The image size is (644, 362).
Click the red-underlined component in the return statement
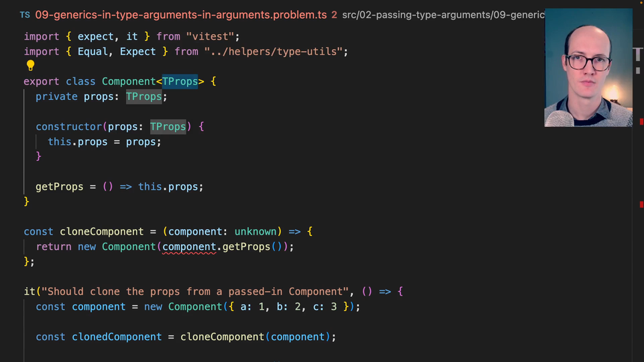click(x=190, y=247)
